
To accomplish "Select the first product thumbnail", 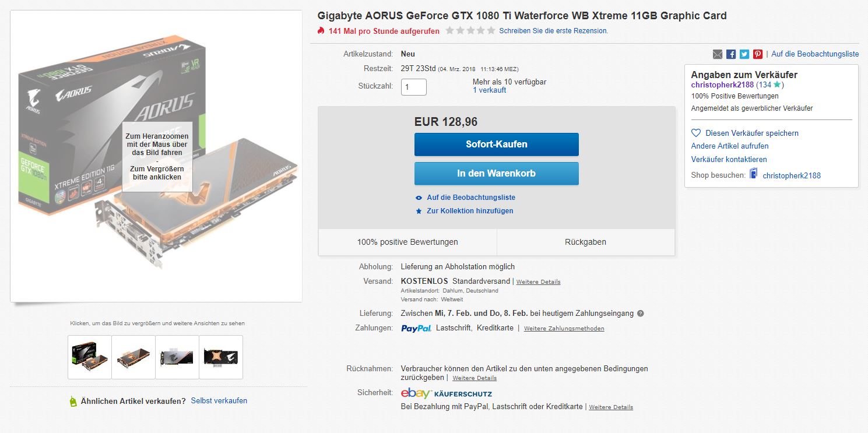I will point(89,357).
